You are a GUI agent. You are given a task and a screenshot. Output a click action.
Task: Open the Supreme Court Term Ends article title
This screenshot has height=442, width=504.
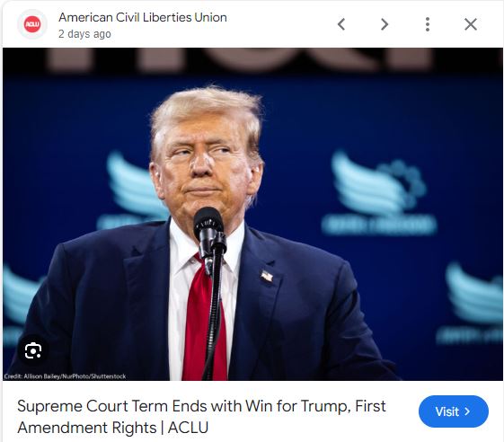pyautogui.click(x=201, y=417)
